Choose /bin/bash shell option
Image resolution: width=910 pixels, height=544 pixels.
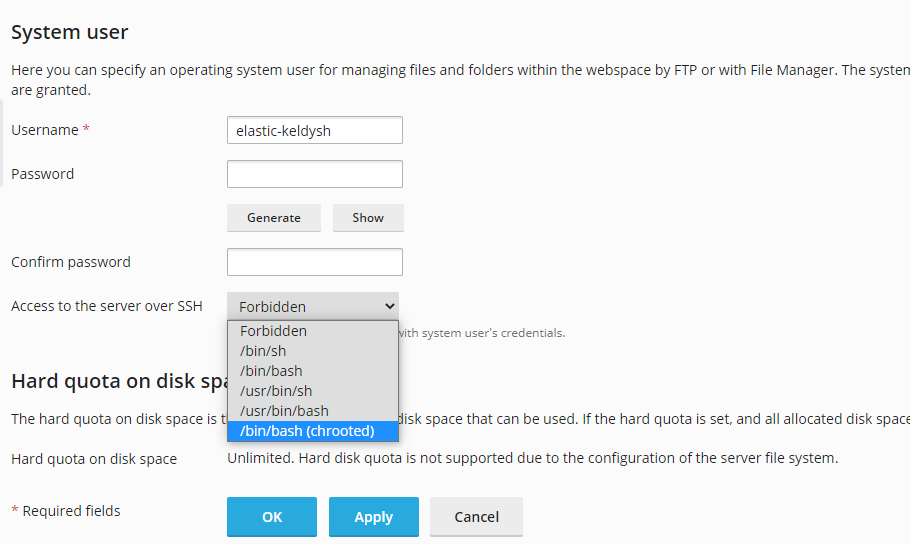tap(313, 371)
